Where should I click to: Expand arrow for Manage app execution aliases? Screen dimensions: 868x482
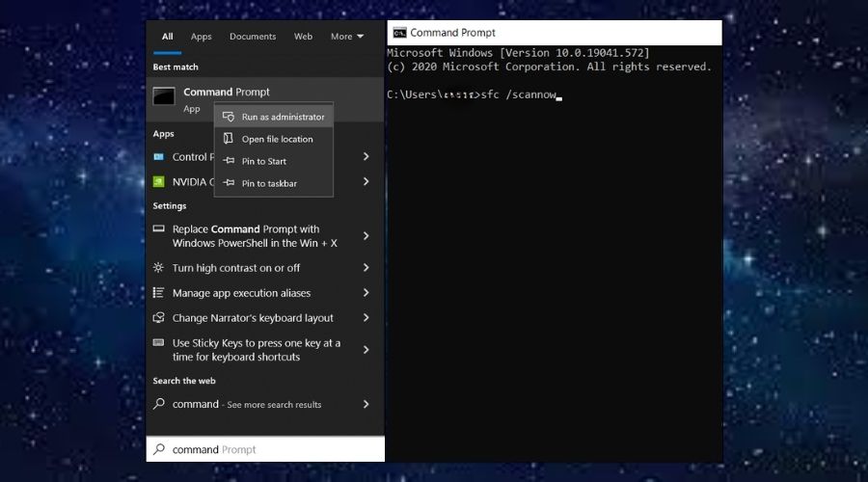pos(366,292)
